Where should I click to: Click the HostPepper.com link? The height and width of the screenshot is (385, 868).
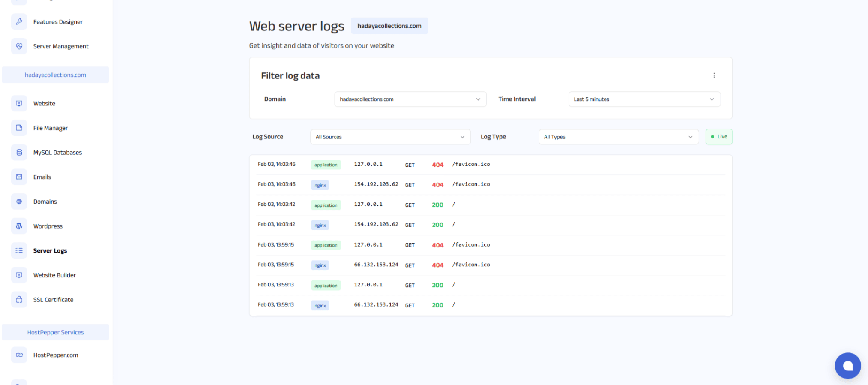[x=56, y=355]
